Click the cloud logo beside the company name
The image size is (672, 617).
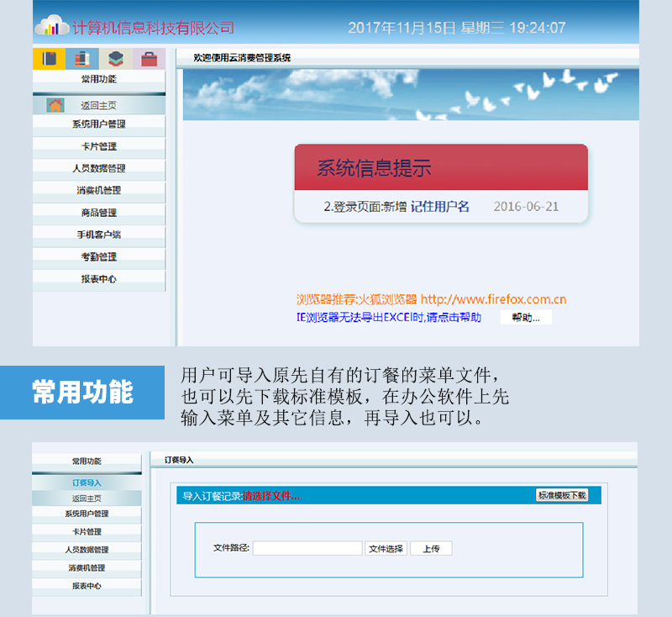click(x=52, y=27)
